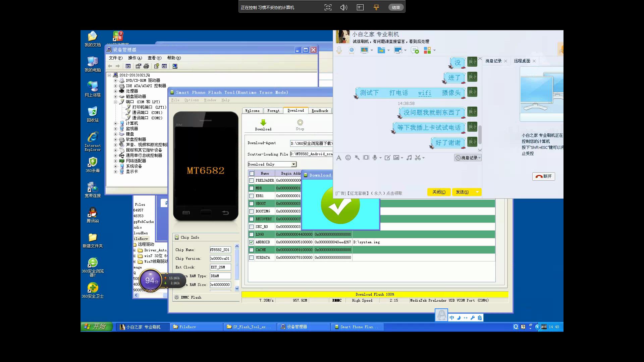Click the send picture icon in chat bar
Viewport: 644px width, 362px height.
coord(396,158)
